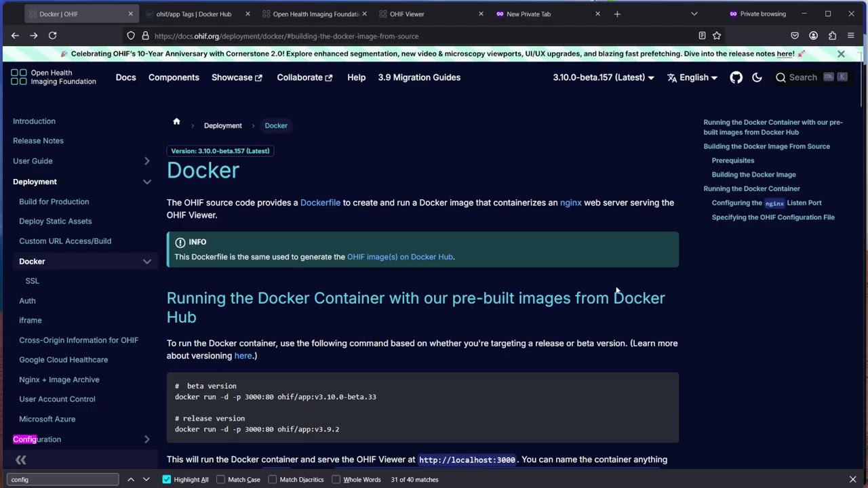Jump to previous find match arrow
This screenshot has width=868, height=488.
pyautogui.click(x=131, y=479)
